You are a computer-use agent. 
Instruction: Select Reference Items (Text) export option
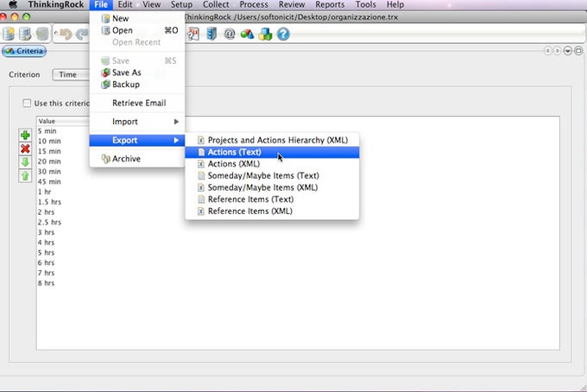(x=272, y=199)
